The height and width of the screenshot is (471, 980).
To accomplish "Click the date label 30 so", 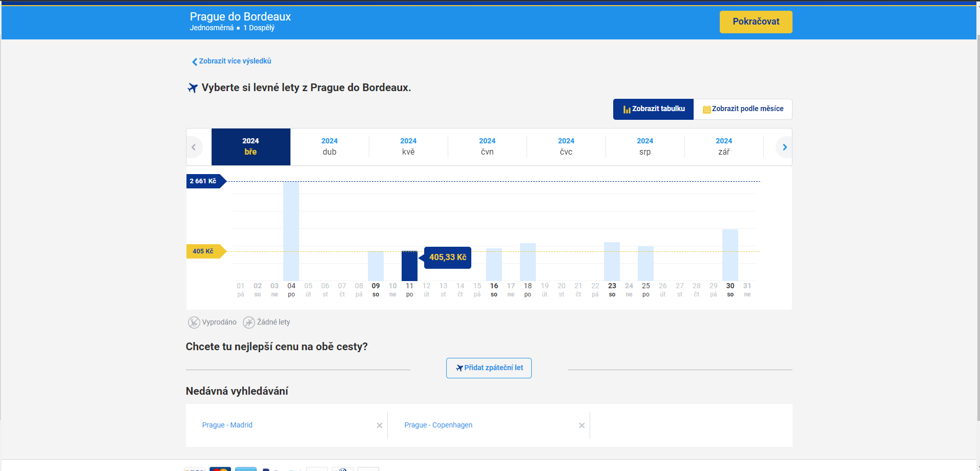I will tap(730, 289).
